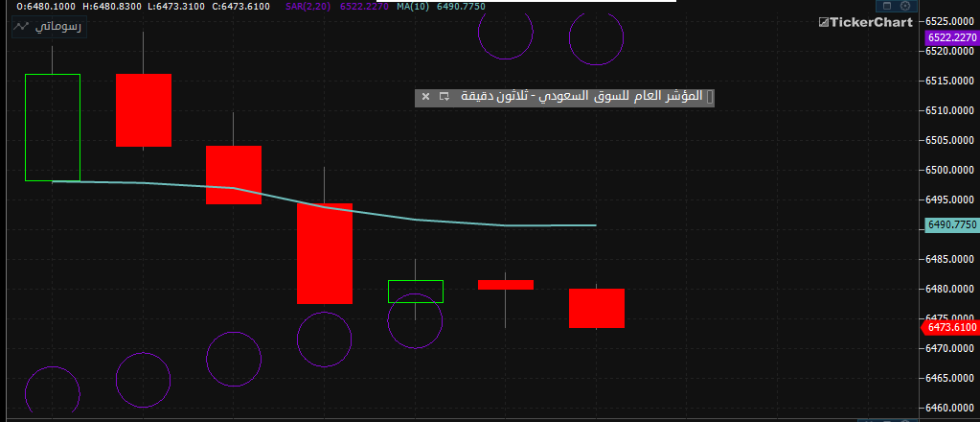Image resolution: width=980 pixels, height=422 pixels.
Task: Select the red 6473.6100 last price tag
Action: [950, 327]
